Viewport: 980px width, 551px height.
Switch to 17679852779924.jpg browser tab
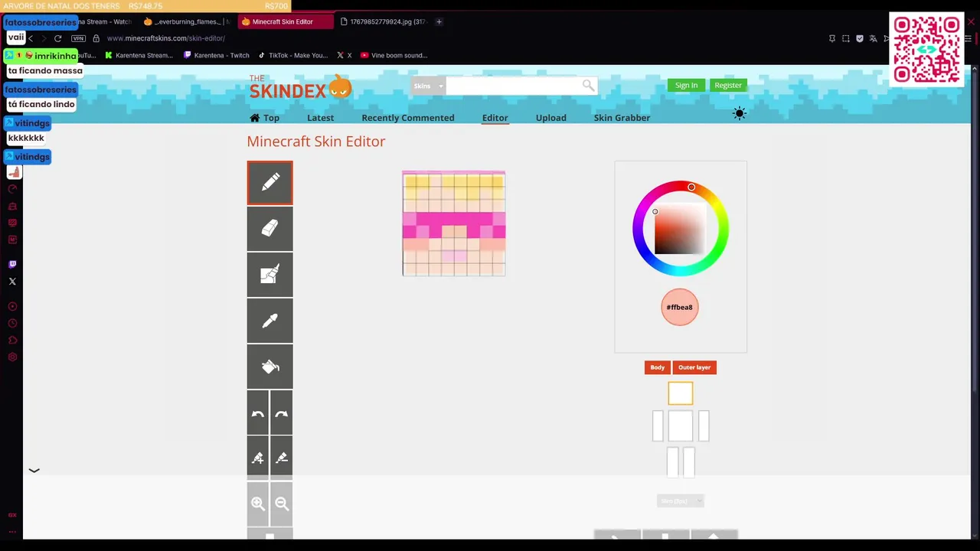click(383, 21)
